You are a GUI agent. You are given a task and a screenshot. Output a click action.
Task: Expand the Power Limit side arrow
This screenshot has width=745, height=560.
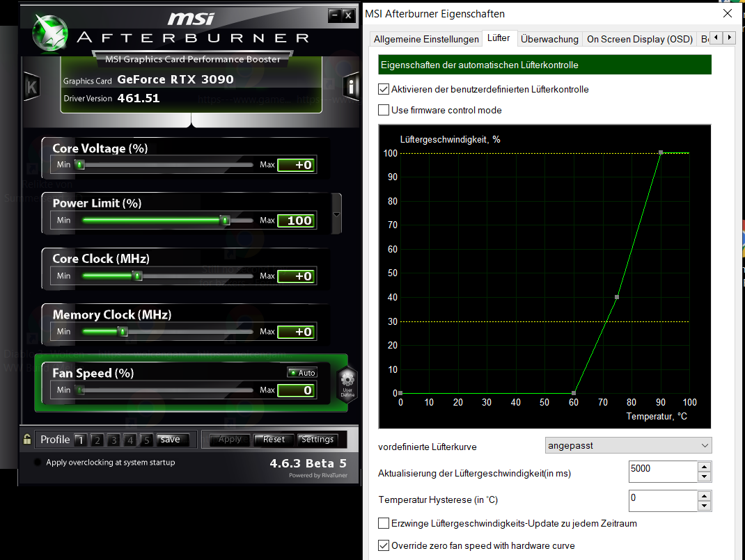point(336,214)
